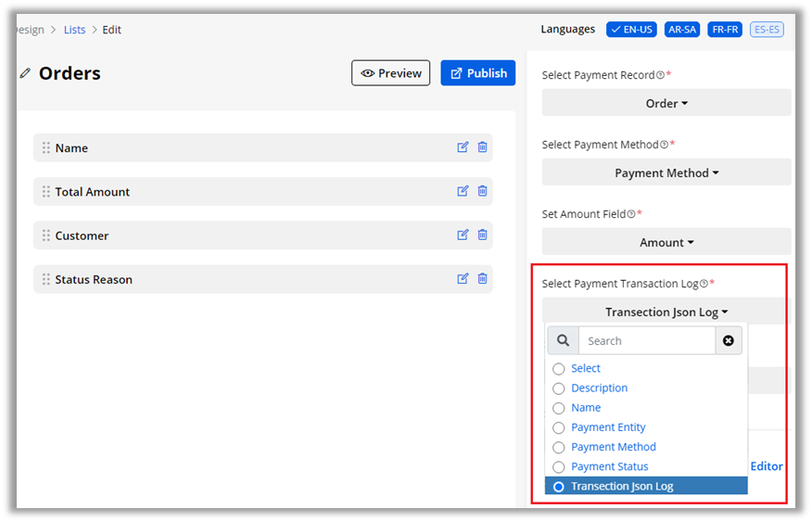Screen dimensions: 812x522
Task: Open the Order dropdown
Action: 666,104
